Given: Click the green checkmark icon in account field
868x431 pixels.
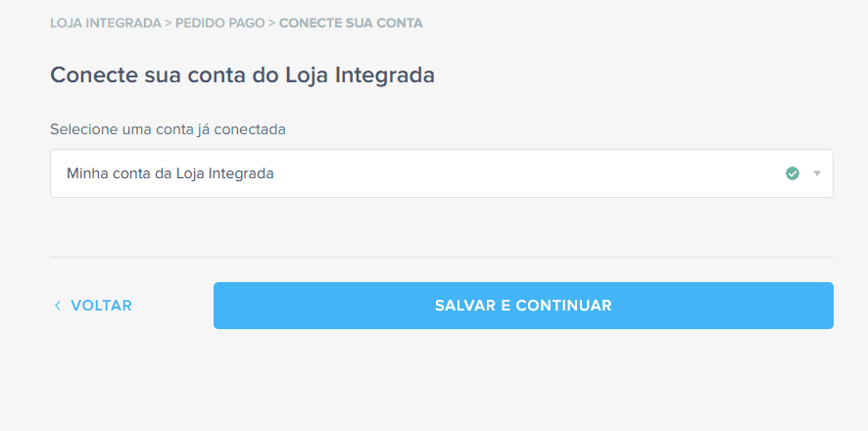Looking at the screenshot, I should [793, 173].
